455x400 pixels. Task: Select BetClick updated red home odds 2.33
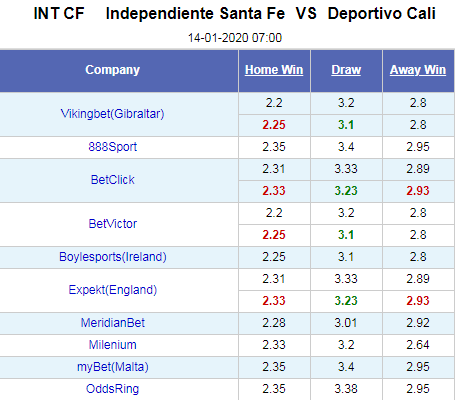274,191
